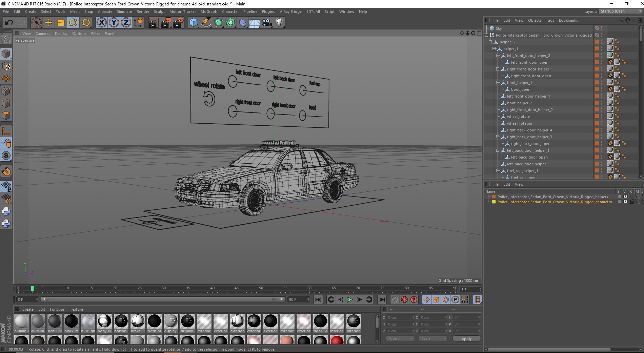Click Render View clapperboard icon
The width and height of the screenshot is (644, 353).
[153, 22]
